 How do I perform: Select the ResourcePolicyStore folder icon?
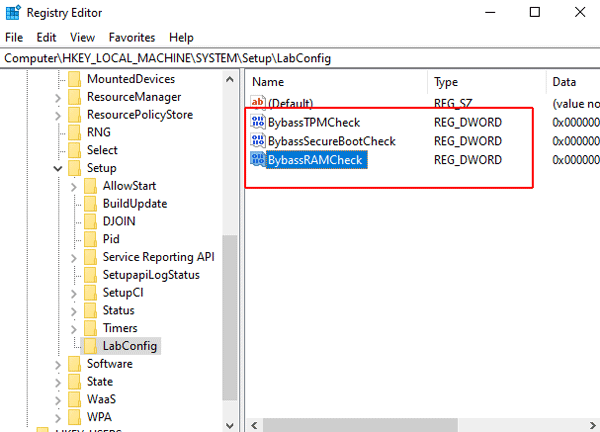[x=75, y=114]
